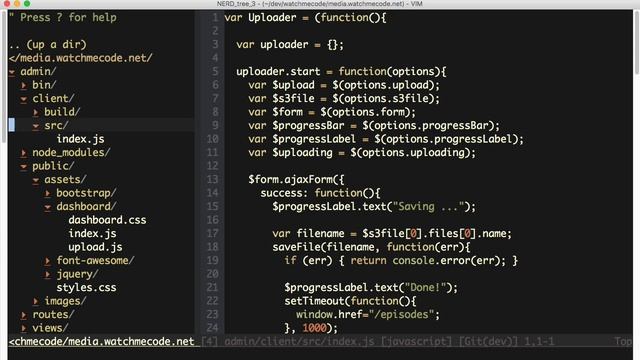Select the font-awesome/ directory name

point(95,260)
